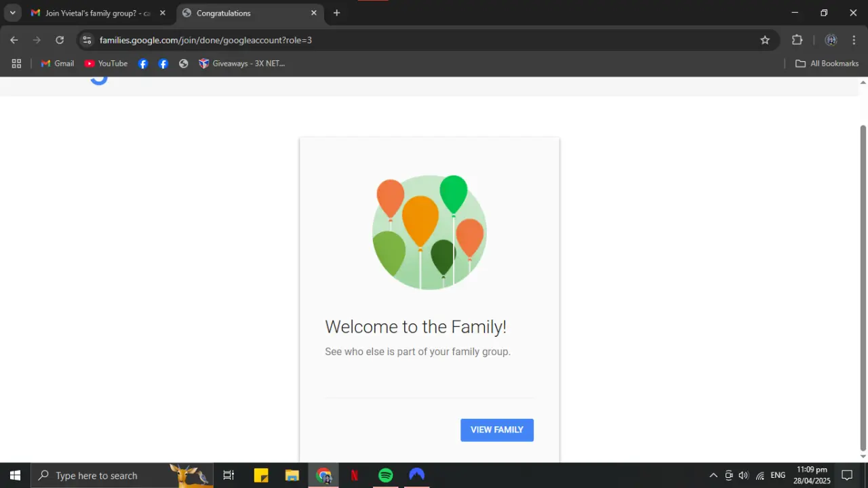Reload the current page
Image resolution: width=868 pixels, height=488 pixels.
point(60,40)
